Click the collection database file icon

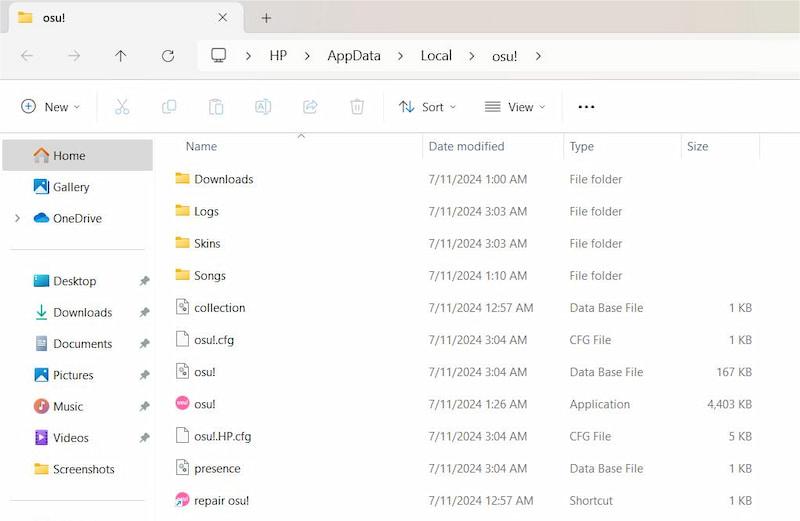coord(182,307)
